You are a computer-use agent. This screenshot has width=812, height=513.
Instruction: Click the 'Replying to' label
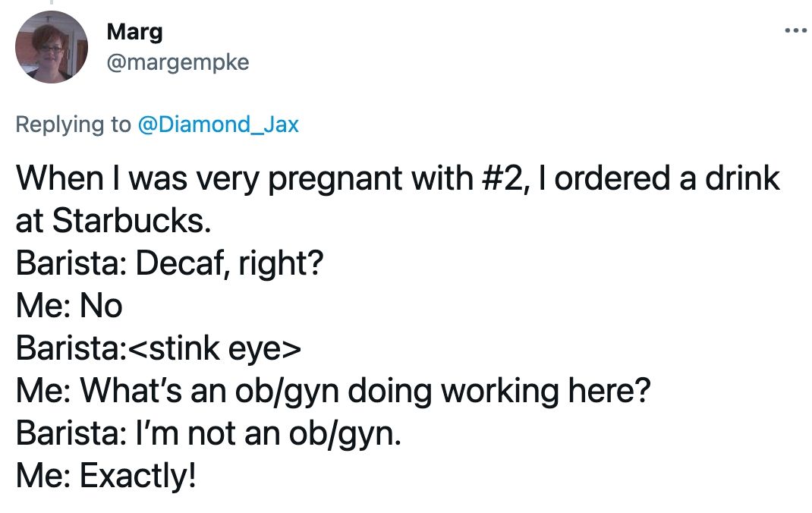point(73,124)
